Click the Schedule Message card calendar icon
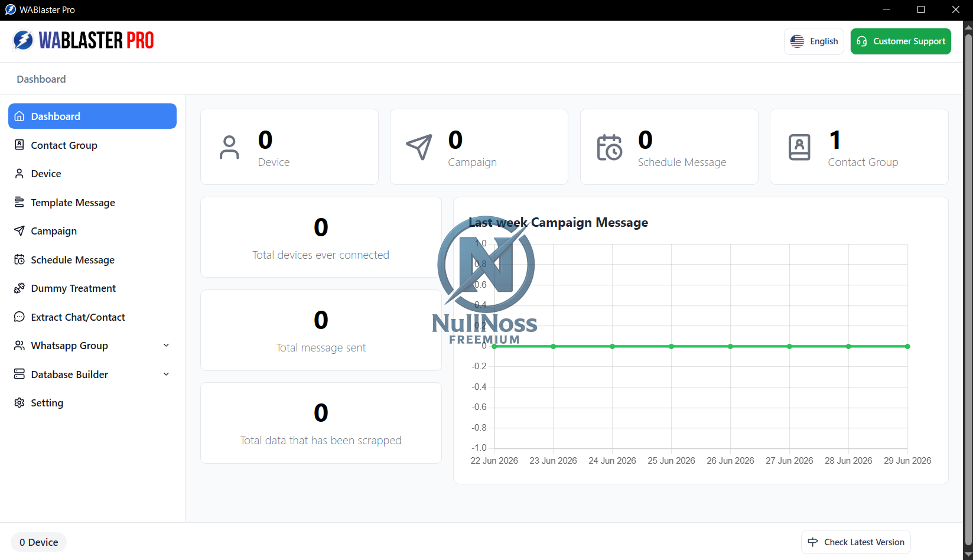Image resolution: width=973 pixels, height=560 pixels. tap(610, 148)
